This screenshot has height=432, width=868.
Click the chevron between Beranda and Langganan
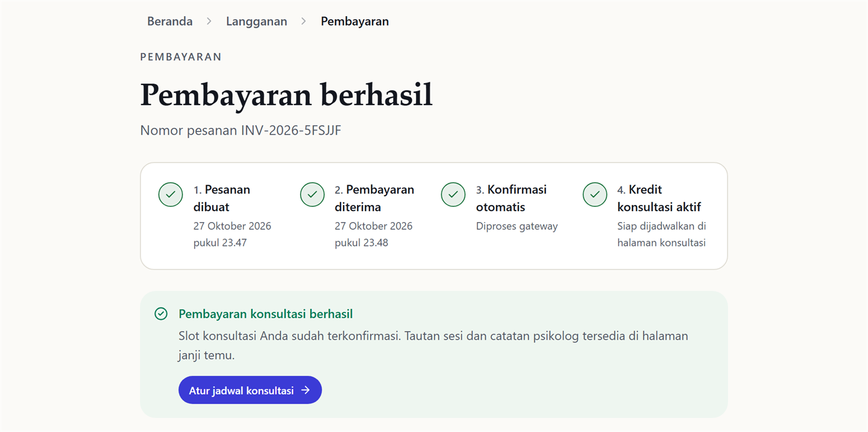pyautogui.click(x=209, y=21)
